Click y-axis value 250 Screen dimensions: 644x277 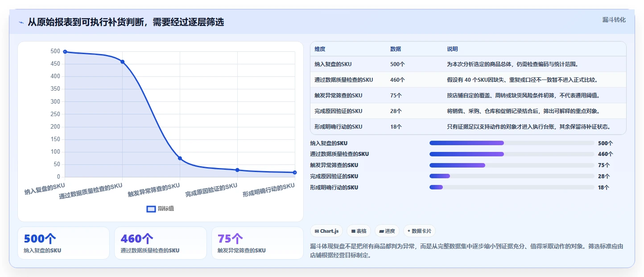55,114
